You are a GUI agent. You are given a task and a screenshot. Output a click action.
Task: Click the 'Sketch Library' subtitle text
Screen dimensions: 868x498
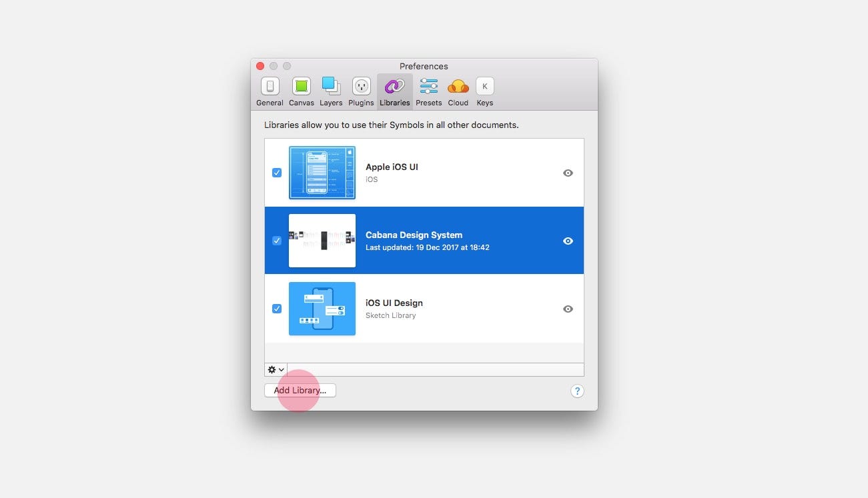click(390, 315)
